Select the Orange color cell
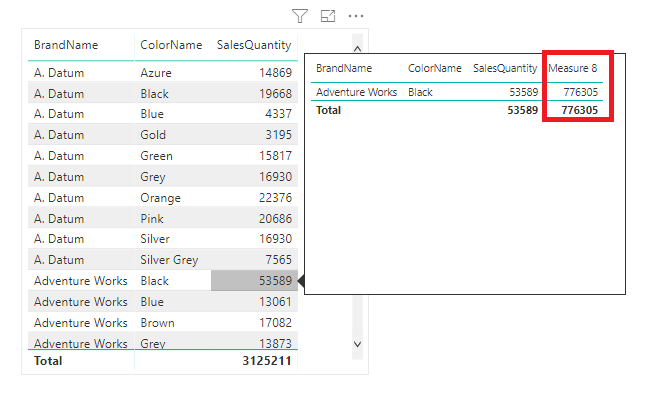The height and width of the screenshot is (412, 658). [x=160, y=198]
